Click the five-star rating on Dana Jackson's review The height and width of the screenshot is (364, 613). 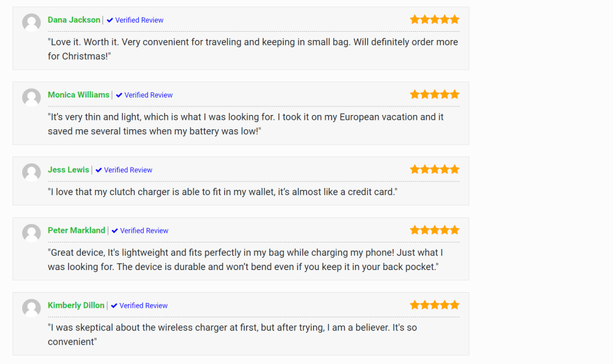coord(435,20)
